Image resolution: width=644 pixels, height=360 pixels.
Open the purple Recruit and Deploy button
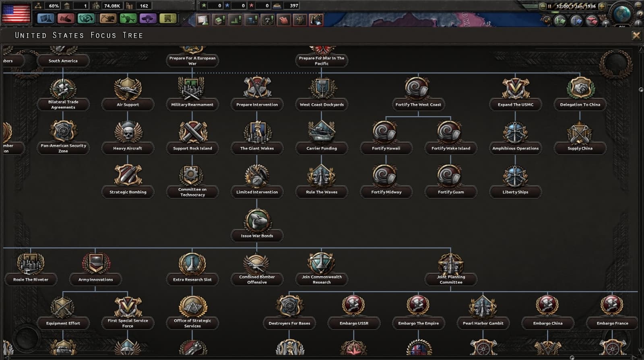148,19
